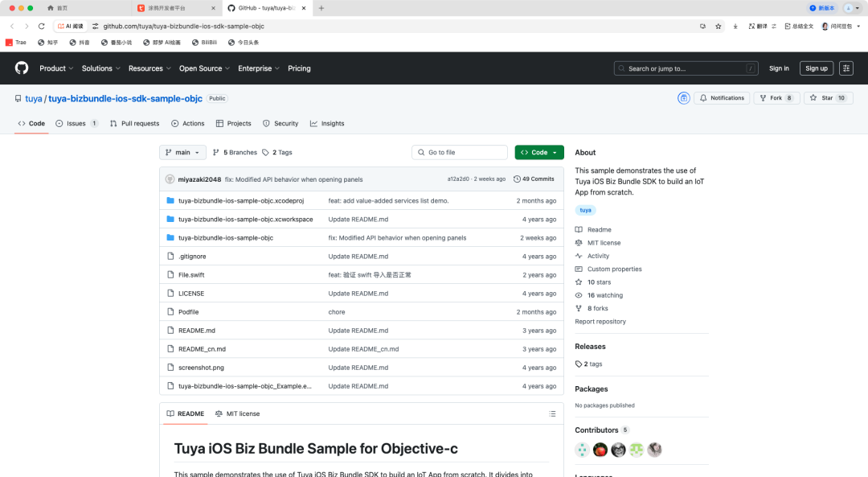Switch to the Projects tab
The width and height of the screenshot is (868, 477).
tap(234, 124)
